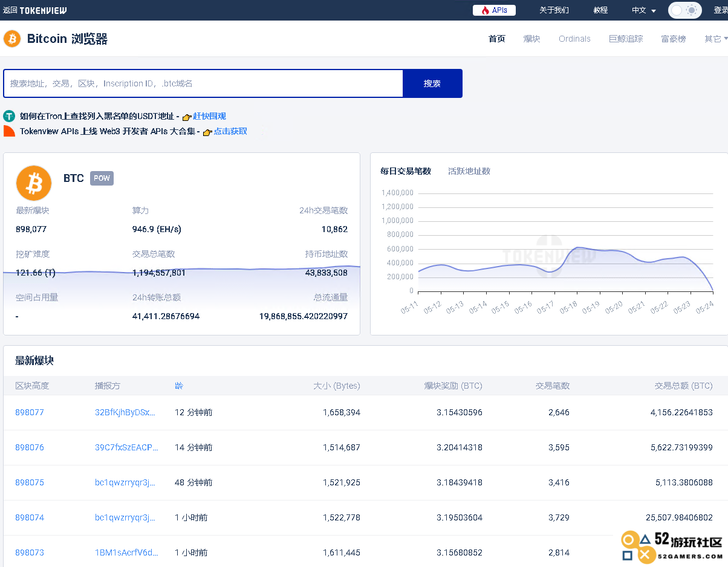Click the orange Tokenview APIs announcement icon
The height and width of the screenshot is (567, 728).
tap(9, 131)
